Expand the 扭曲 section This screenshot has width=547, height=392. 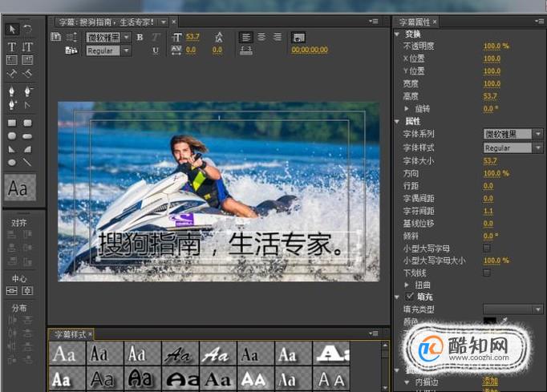click(x=407, y=285)
